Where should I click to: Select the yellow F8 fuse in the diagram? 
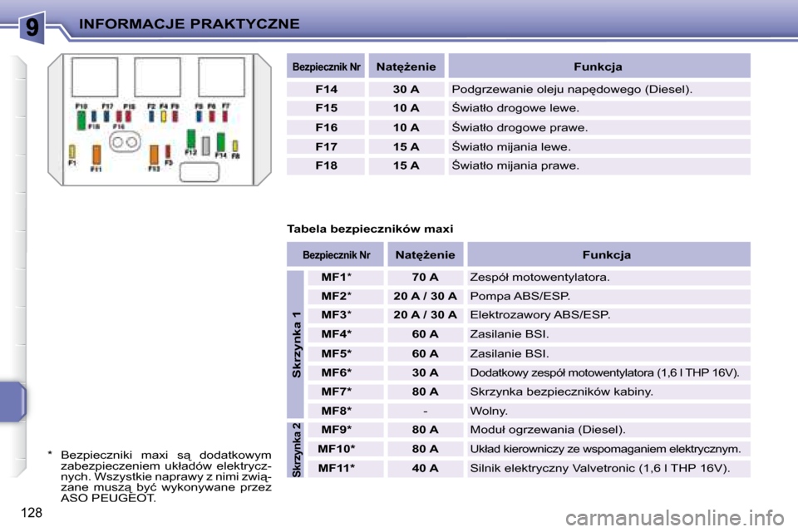point(235,145)
